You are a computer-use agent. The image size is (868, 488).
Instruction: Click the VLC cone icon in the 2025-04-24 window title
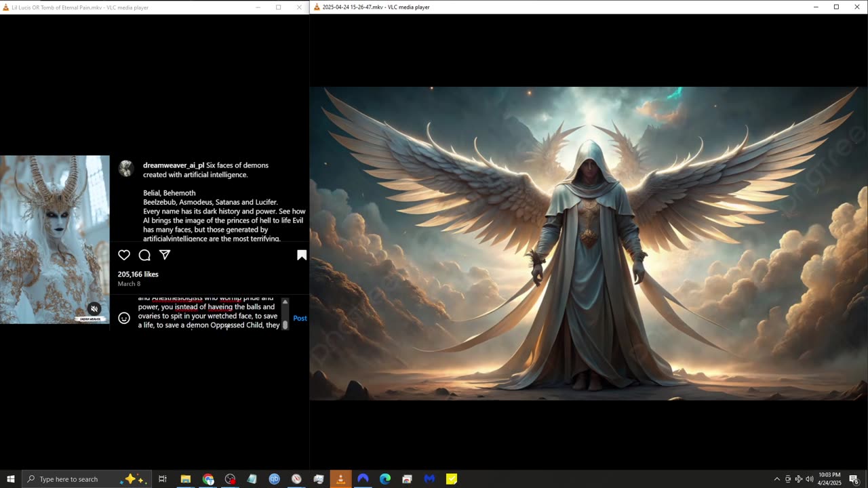pyautogui.click(x=316, y=7)
